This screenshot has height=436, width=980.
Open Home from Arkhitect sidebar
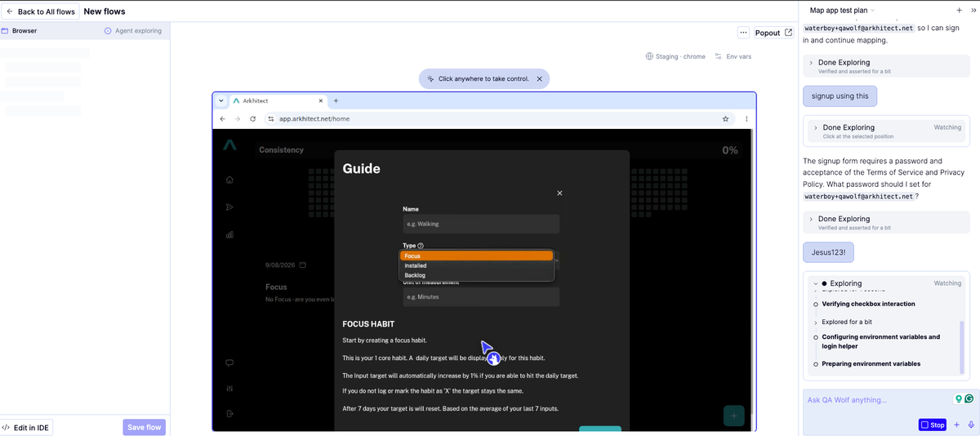229,180
